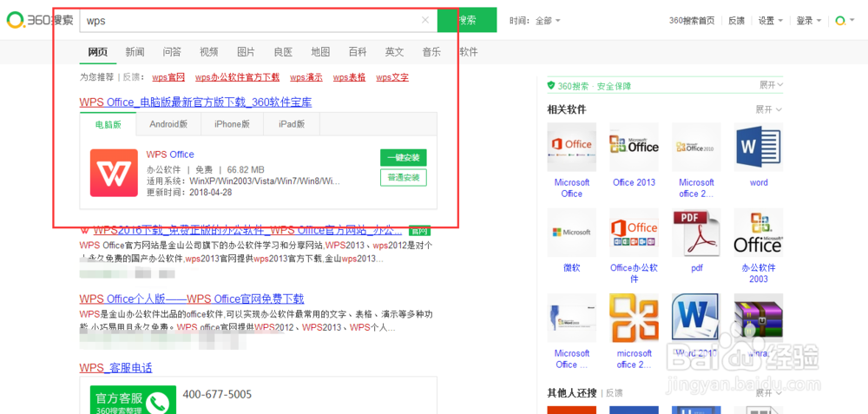The height and width of the screenshot is (414, 868).
Task: Click the 办公软件2003 Office icon
Action: 759,233
